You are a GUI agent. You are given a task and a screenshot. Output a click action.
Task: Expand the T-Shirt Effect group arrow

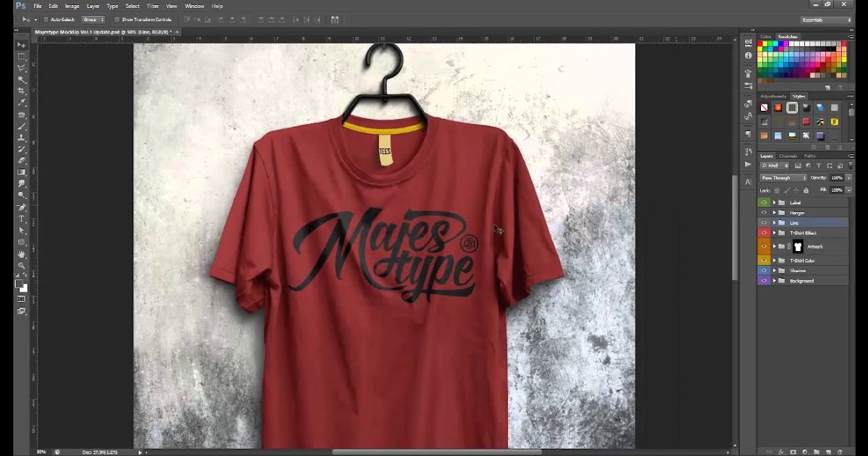[775, 233]
